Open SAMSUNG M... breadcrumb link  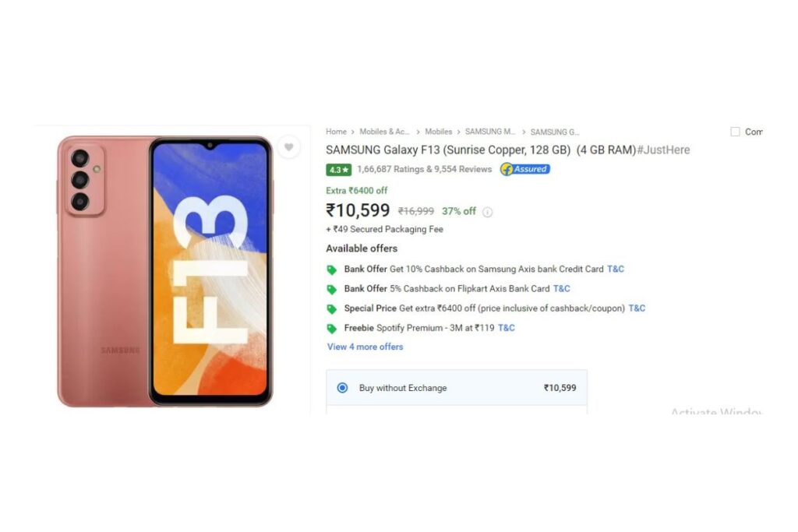pyautogui.click(x=490, y=131)
